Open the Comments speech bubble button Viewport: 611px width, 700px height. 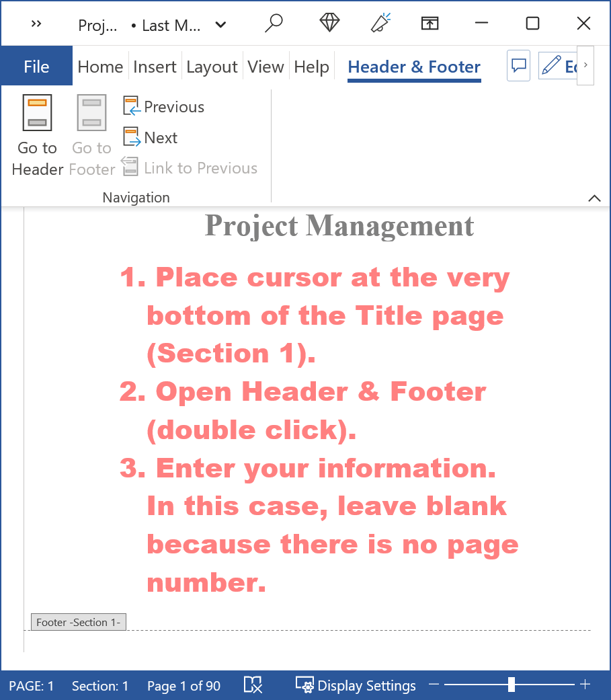click(519, 66)
